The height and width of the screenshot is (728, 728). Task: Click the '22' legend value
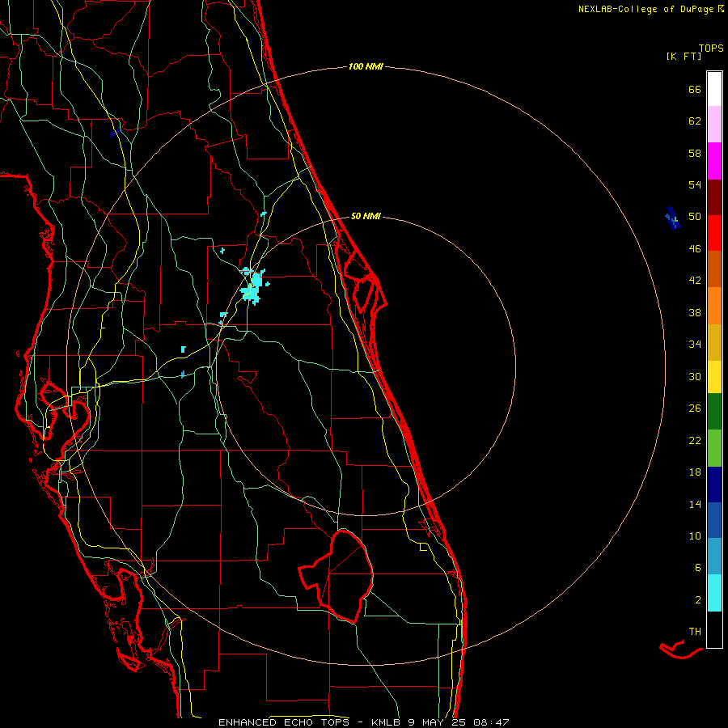(695, 440)
